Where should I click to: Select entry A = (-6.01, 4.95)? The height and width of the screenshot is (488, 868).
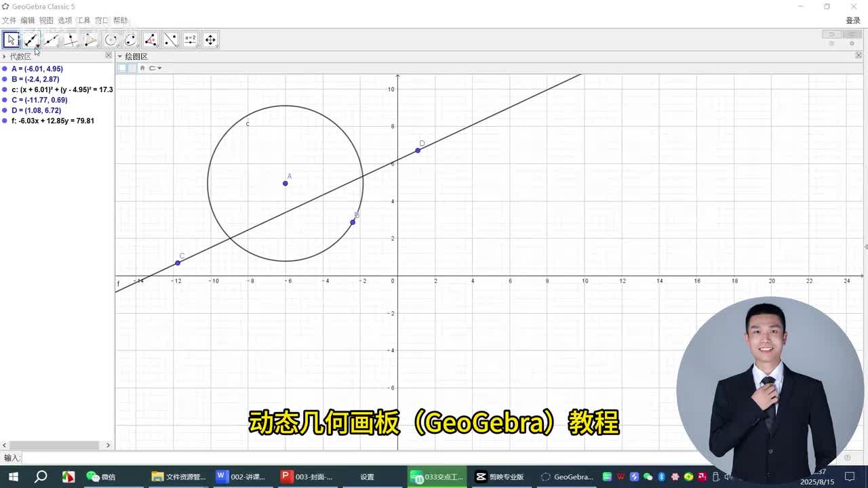coord(37,68)
